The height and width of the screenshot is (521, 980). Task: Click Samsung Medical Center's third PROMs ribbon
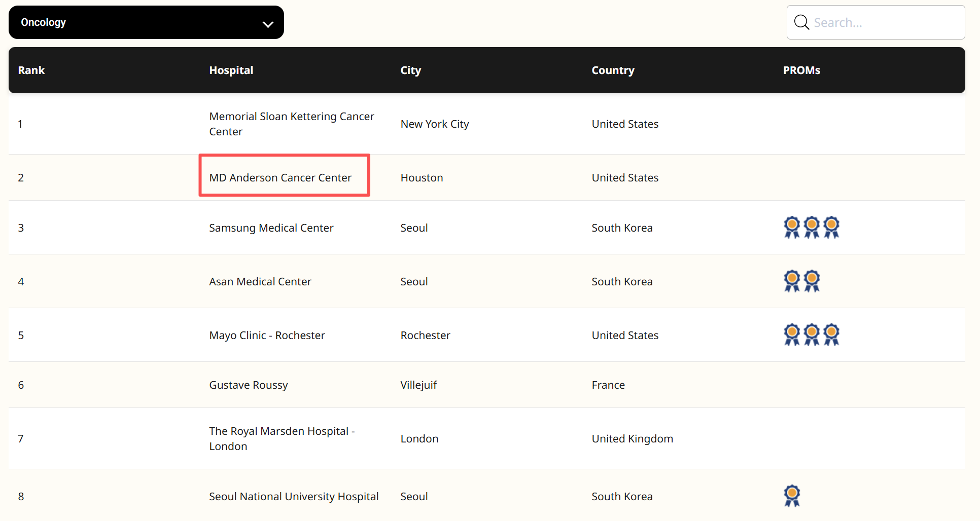tap(831, 227)
